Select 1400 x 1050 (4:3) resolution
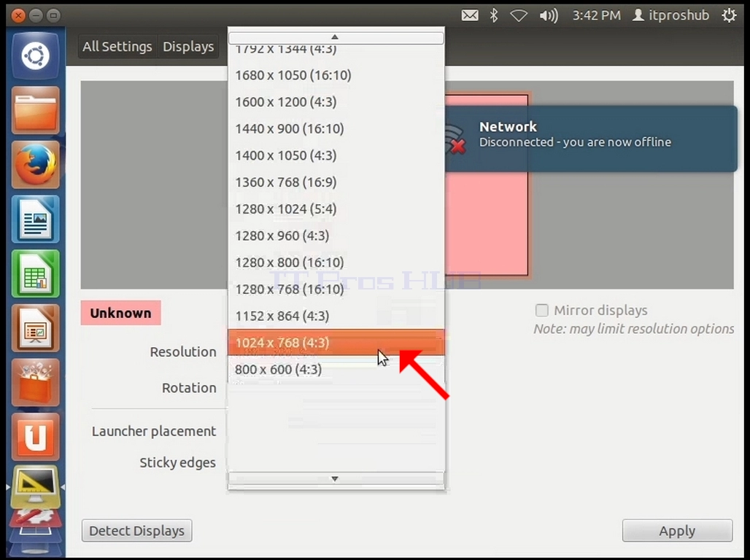 click(x=336, y=155)
